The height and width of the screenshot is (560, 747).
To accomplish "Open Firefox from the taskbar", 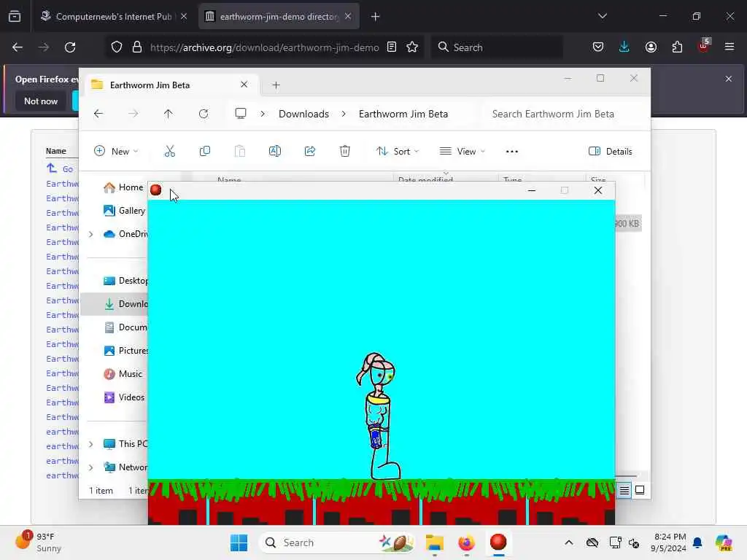I will coord(466,542).
